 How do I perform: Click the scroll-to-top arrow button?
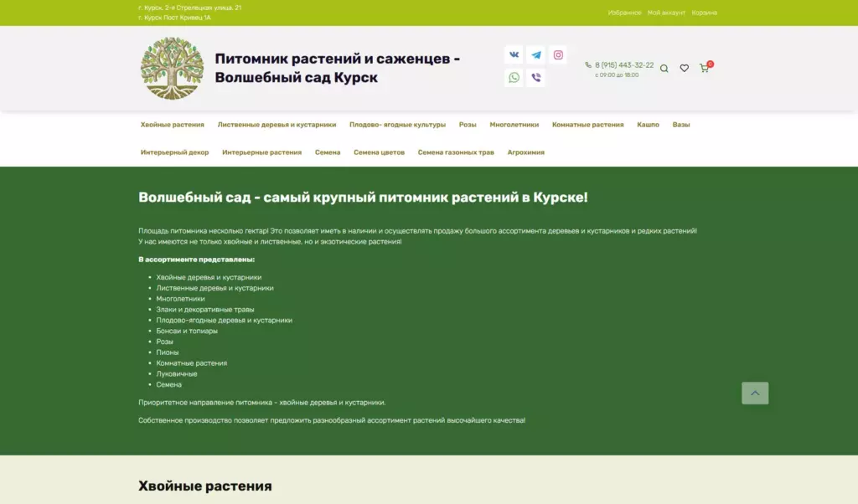(x=755, y=393)
